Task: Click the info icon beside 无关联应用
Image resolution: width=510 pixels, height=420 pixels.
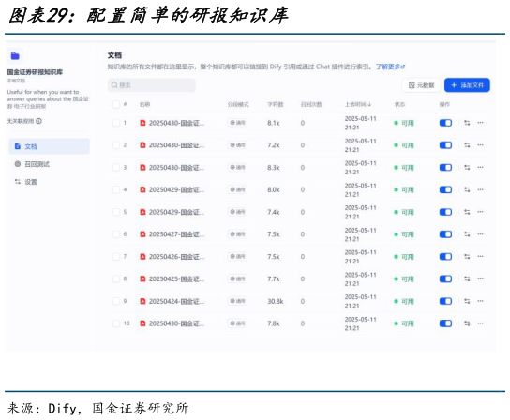Action: [38, 121]
